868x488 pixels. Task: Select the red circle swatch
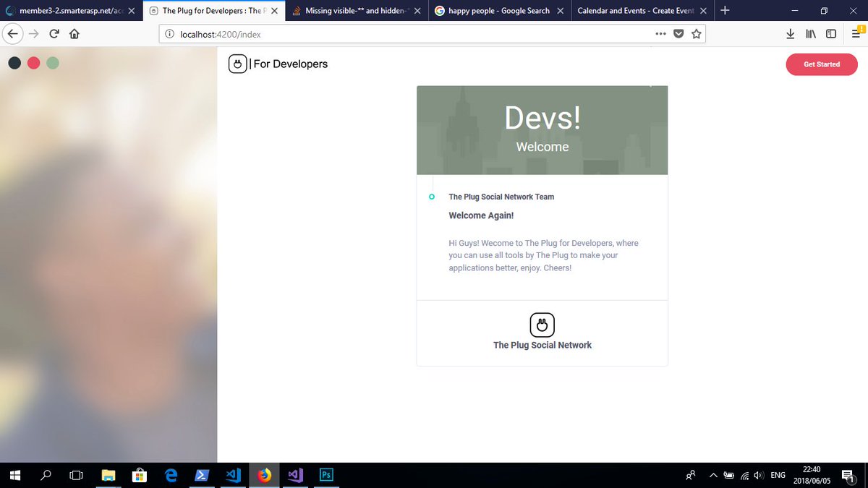pos(33,63)
